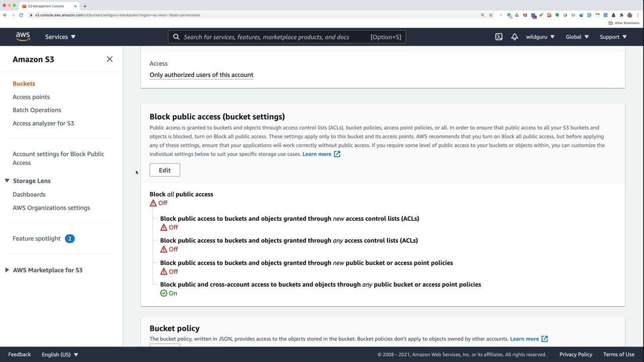Open AWS Organizations settings
Viewport: 644px width, 362px height.
pos(51,208)
